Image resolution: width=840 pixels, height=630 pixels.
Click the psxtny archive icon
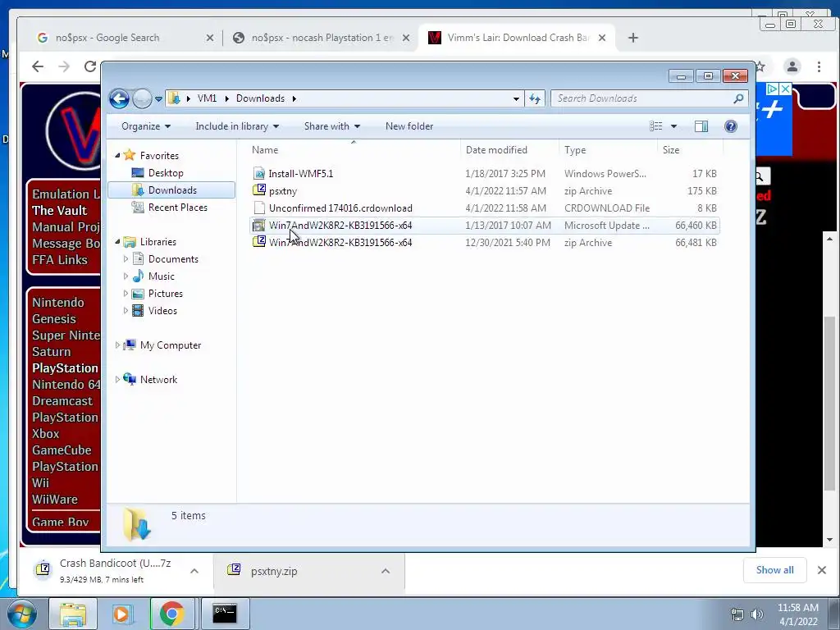coord(259,190)
